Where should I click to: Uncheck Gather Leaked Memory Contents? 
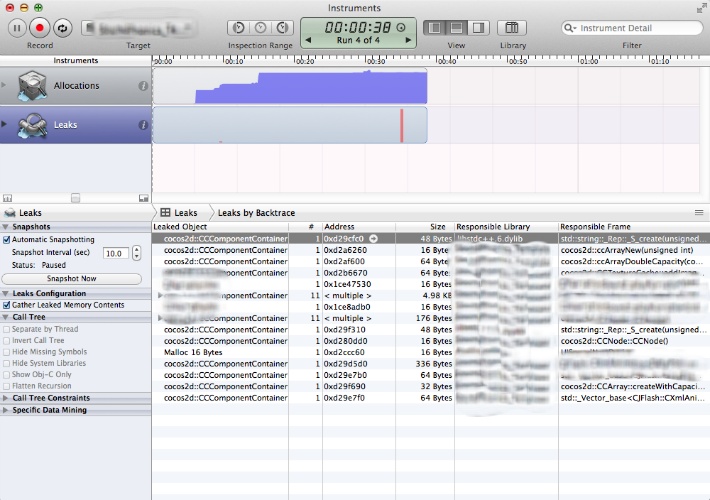coord(7,304)
